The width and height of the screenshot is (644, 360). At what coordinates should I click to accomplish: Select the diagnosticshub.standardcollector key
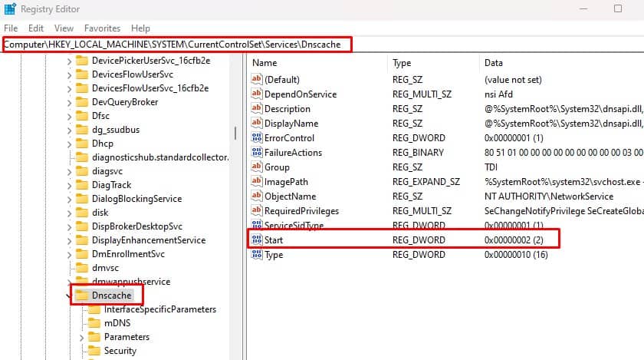tap(160, 157)
